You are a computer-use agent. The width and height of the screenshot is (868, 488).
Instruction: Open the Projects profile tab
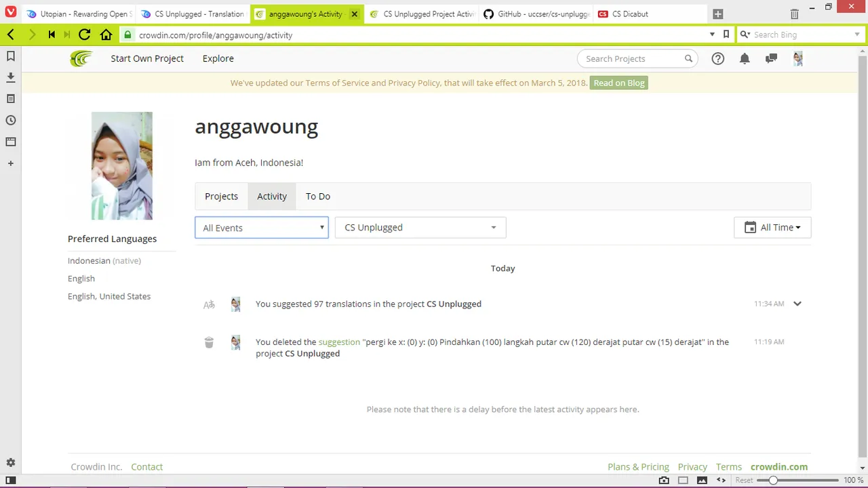pos(222,197)
